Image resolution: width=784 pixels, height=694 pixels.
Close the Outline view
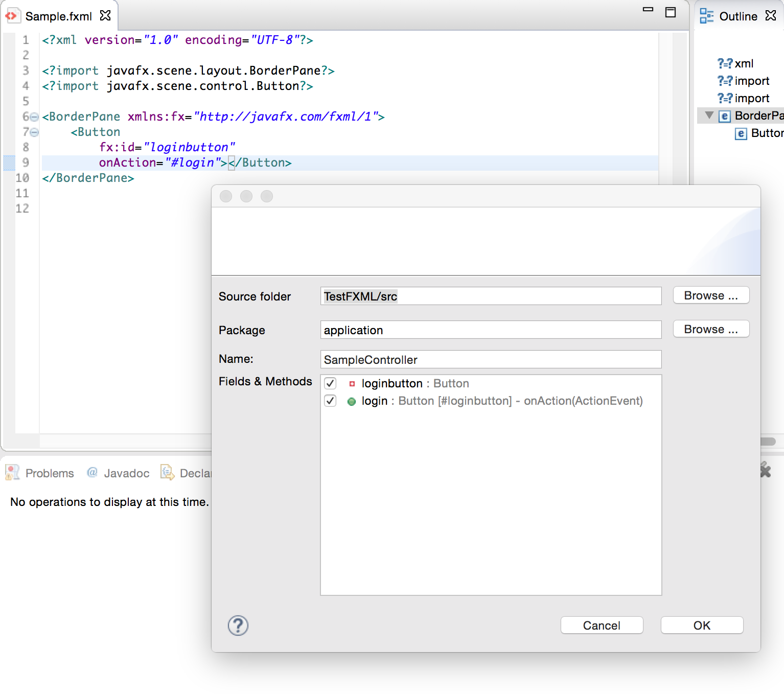pos(771,16)
